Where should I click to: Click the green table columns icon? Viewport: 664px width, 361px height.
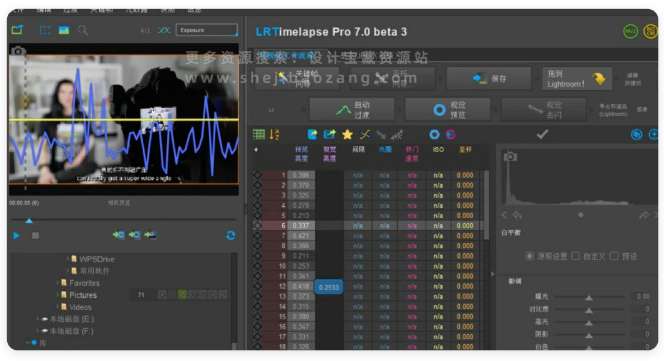point(259,135)
